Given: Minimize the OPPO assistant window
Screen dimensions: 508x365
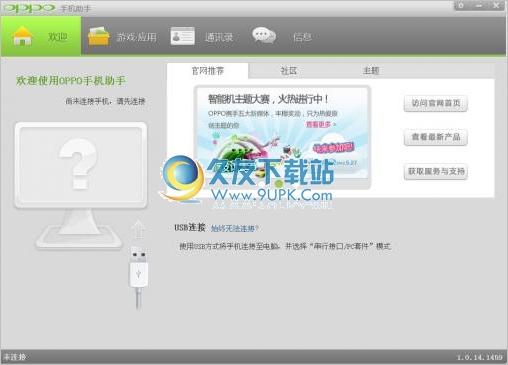Looking at the screenshot, I should coord(479,6).
